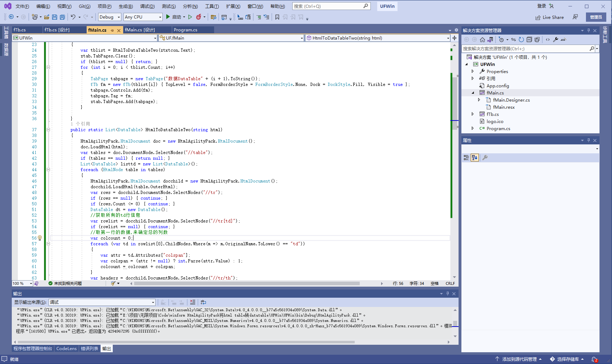Switch to the 错误列表 tab
This screenshot has width=612, height=364.
tap(90, 349)
